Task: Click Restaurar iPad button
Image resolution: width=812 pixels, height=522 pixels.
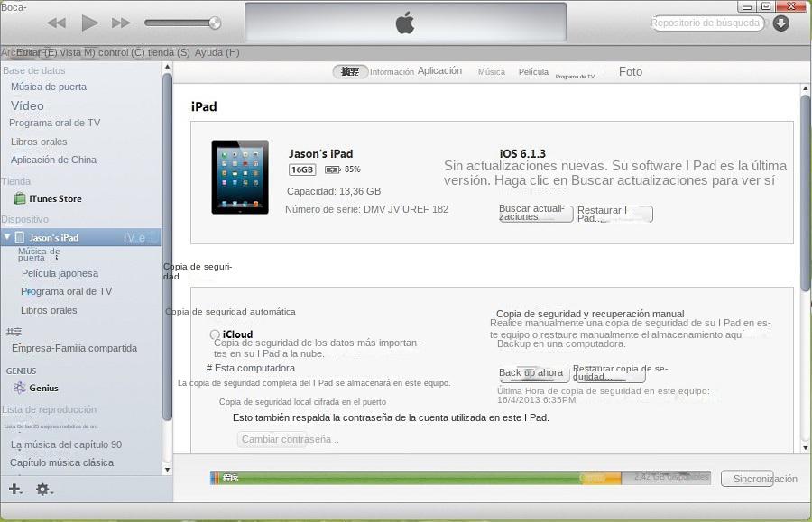Action: [614, 214]
